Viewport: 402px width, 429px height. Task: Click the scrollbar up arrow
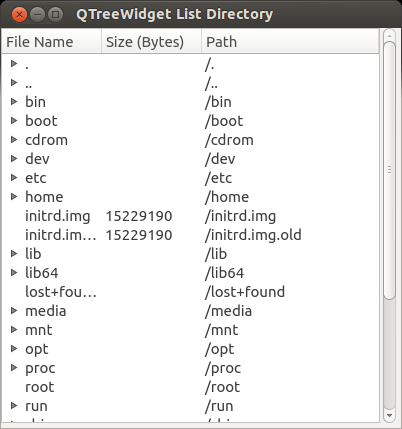(389, 35)
